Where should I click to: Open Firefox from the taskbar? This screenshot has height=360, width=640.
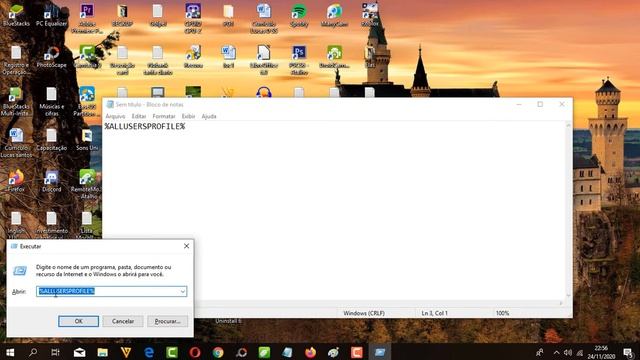(310, 352)
